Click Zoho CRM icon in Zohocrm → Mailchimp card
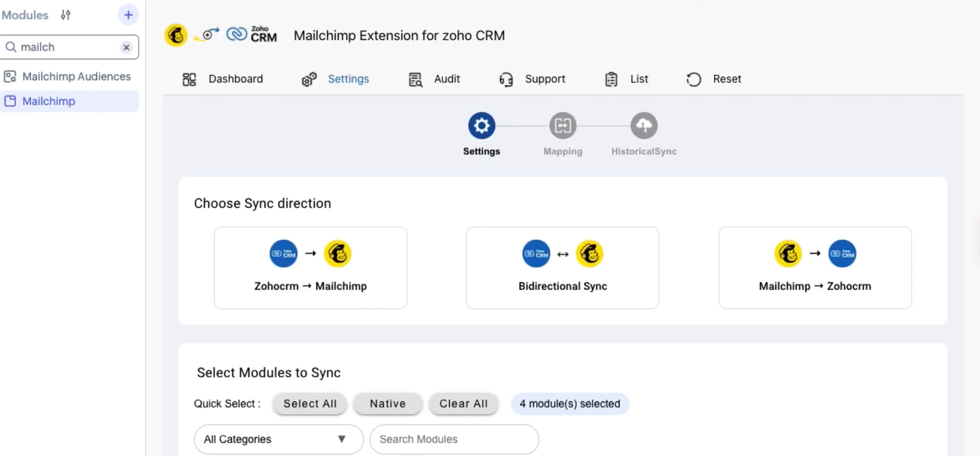This screenshot has height=456, width=980. (x=283, y=254)
